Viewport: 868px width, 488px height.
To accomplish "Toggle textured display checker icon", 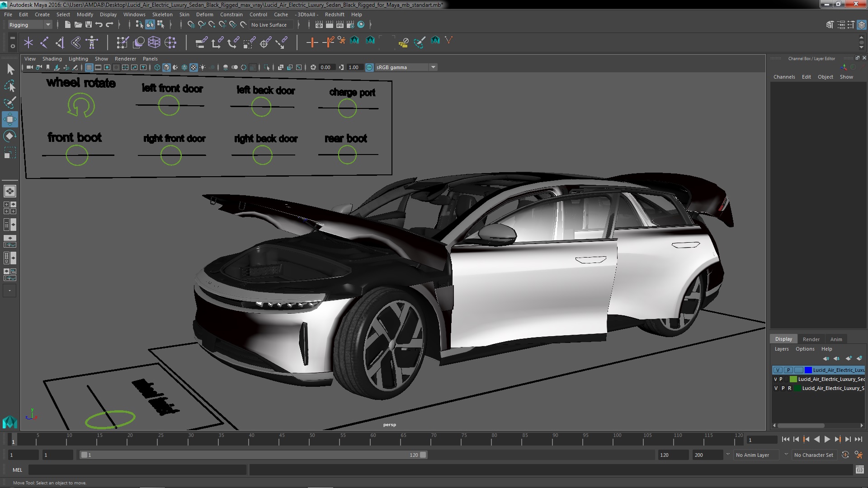I will [193, 67].
